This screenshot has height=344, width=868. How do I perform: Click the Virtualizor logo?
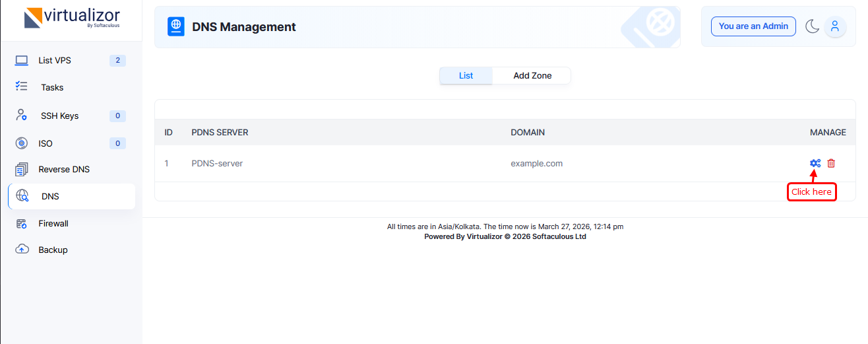pyautogui.click(x=71, y=18)
